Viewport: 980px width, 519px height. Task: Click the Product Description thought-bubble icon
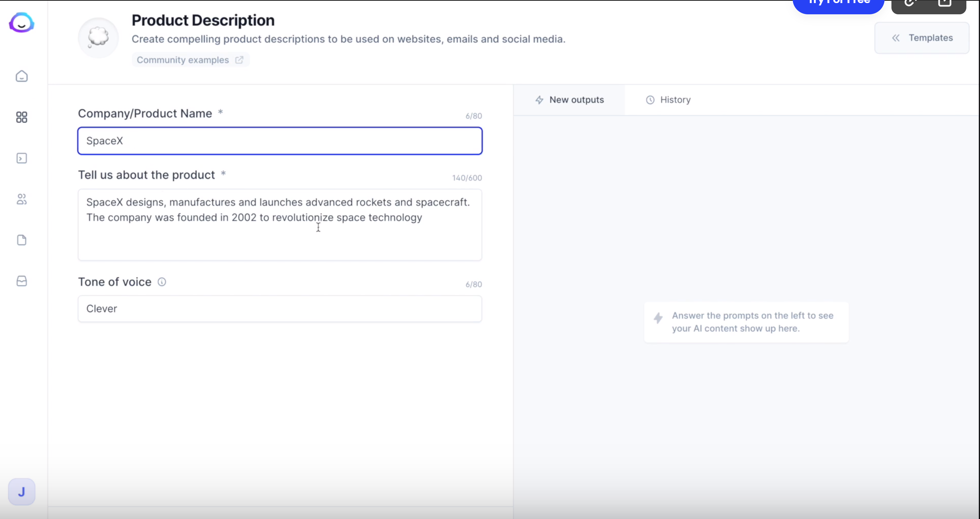tap(98, 38)
